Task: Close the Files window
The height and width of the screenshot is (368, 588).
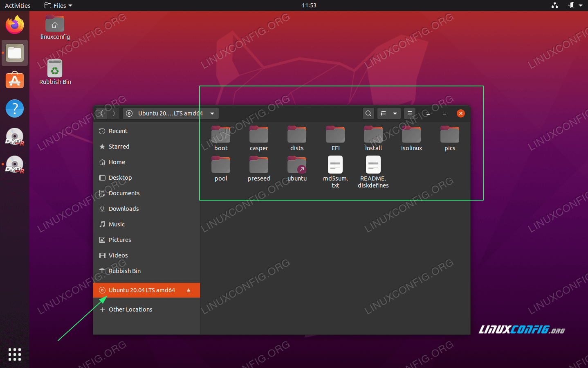Action: 461,113
